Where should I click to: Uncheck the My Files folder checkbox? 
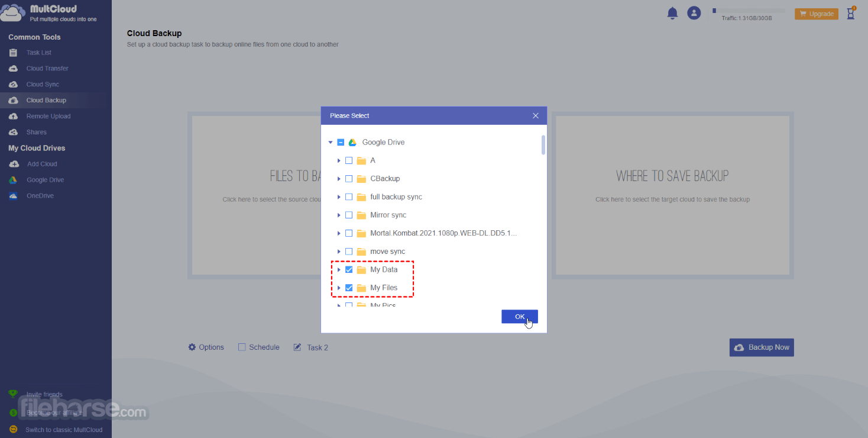[349, 288]
